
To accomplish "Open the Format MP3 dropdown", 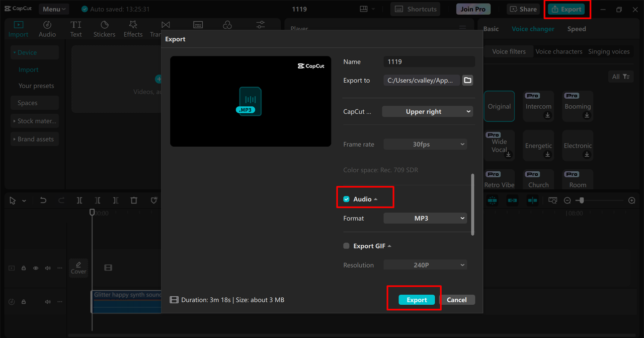I will point(425,219).
